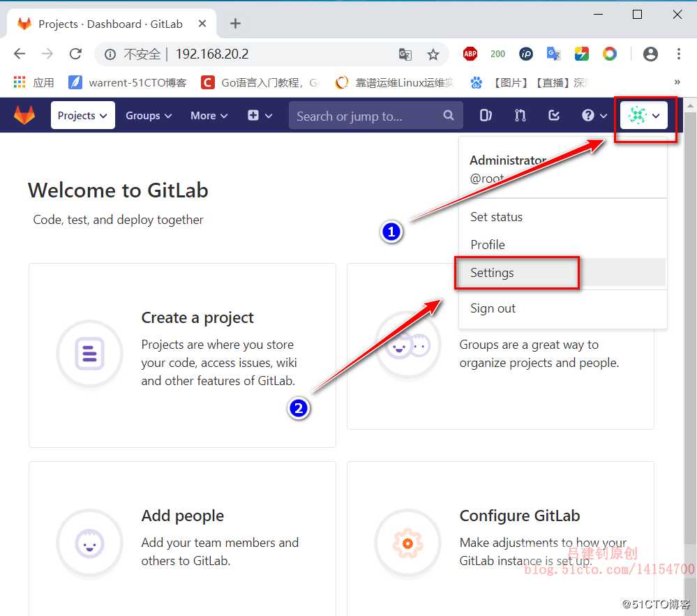Click the GitLab fox logo in navbar
697x616 pixels.
tap(24, 115)
